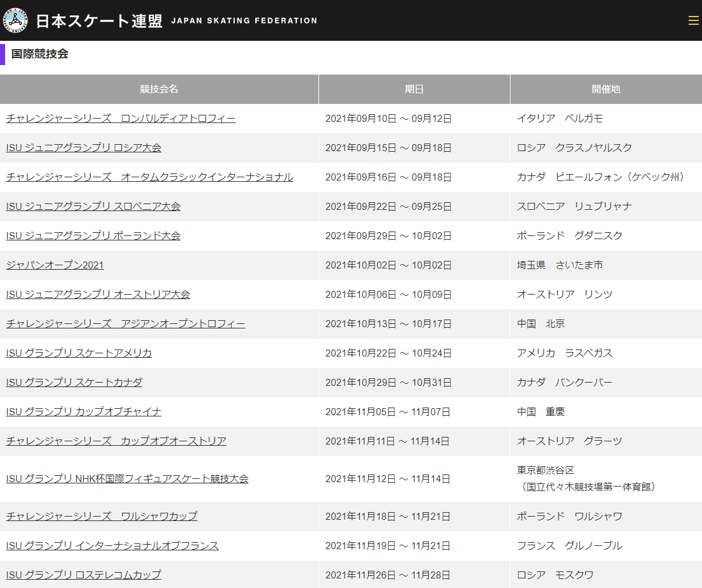
Task: Open ISU グランプリ カップオブチャイナ link
Action: tap(84, 412)
